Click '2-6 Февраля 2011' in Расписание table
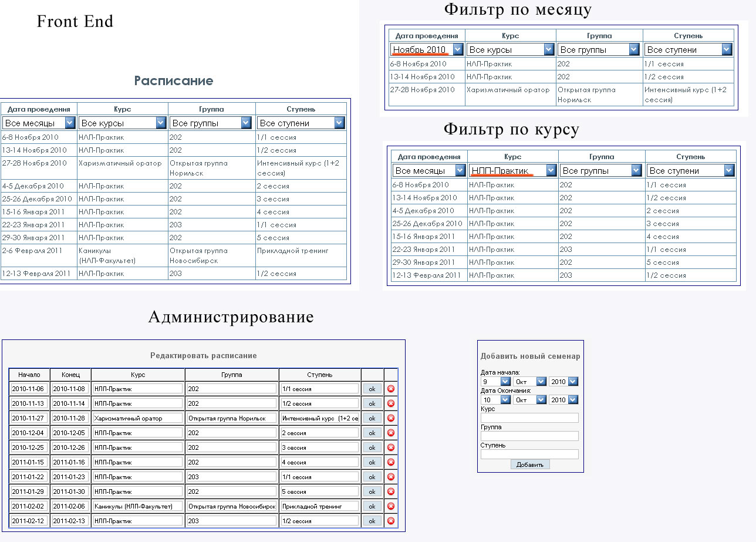756x542 pixels. point(32,251)
